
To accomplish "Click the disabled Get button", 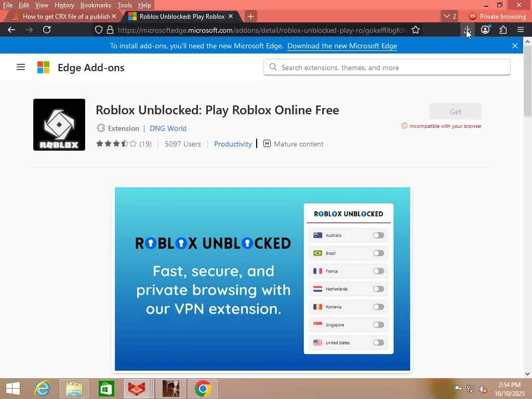I will [x=455, y=112].
